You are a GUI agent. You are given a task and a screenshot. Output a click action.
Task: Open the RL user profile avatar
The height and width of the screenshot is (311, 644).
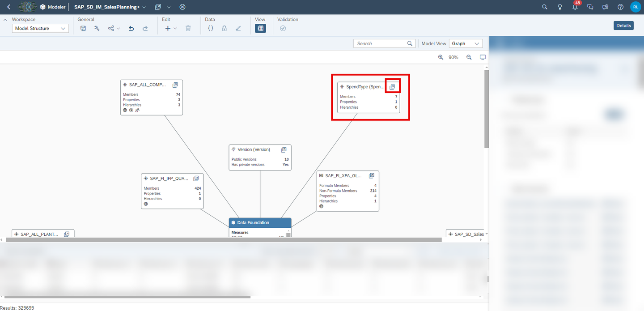click(636, 7)
